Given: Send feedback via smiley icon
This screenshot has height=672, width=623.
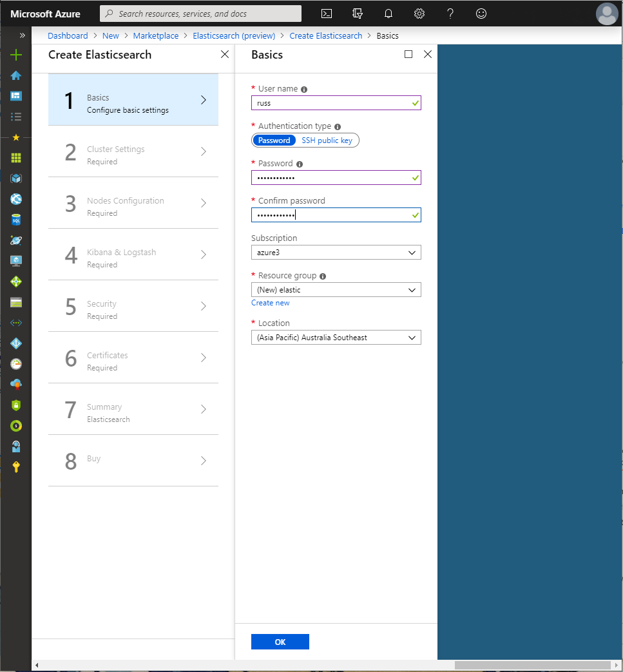Looking at the screenshot, I should pos(481,14).
